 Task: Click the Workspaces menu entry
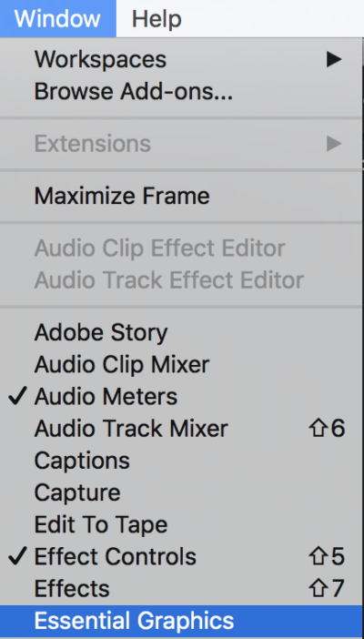pyautogui.click(x=182, y=60)
